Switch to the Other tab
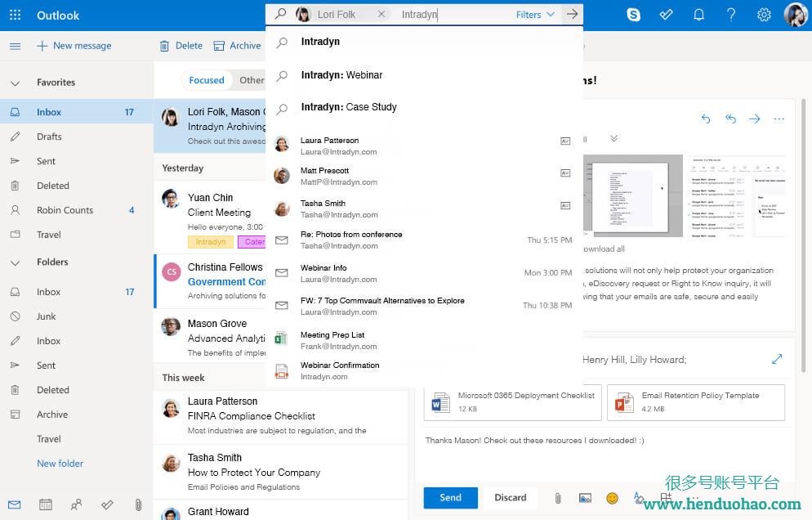This screenshot has width=812, height=520. pos(251,80)
